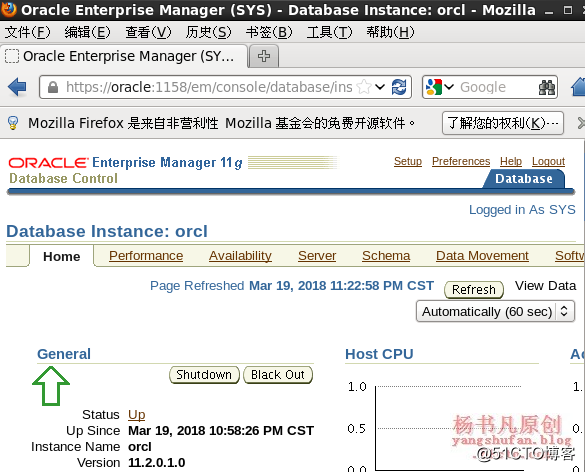Click Version value 11.2.0.1.0
This screenshot has height=472, width=585.
pyautogui.click(x=157, y=463)
